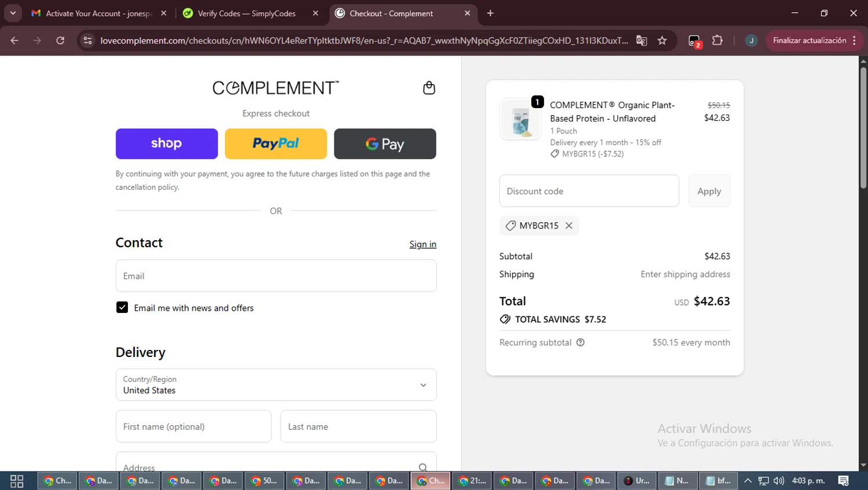Switch to the Activate Your Account tab
This screenshot has width=868, height=490.
[98, 13]
